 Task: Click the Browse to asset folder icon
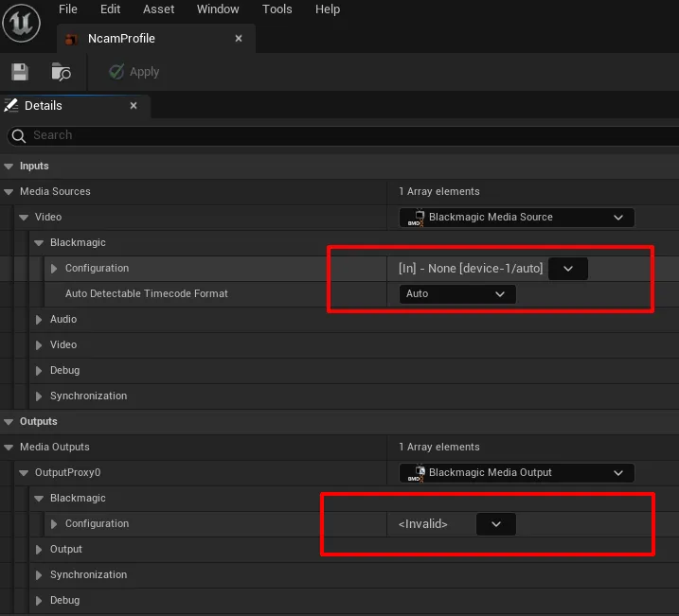point(61,72)
